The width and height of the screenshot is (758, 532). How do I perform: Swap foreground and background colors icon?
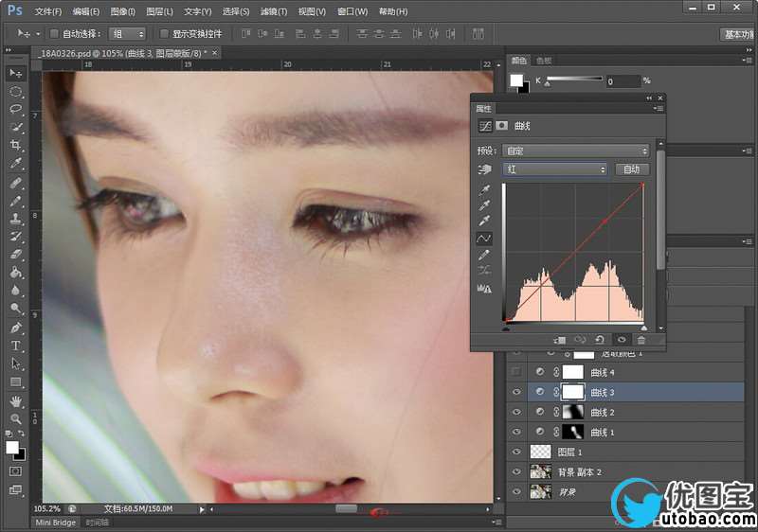pos(21,434)
